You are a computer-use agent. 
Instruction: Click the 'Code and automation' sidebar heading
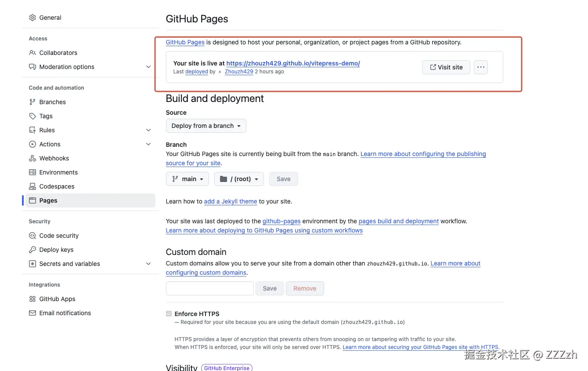[57, 88]
